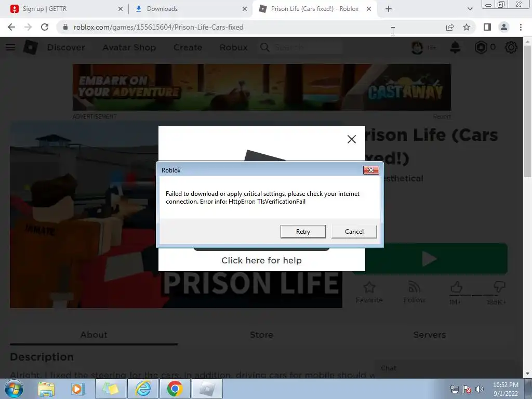Click the share page icon in address bar
The height and width of the screenshot is (399, 532).
coord(450,27)
